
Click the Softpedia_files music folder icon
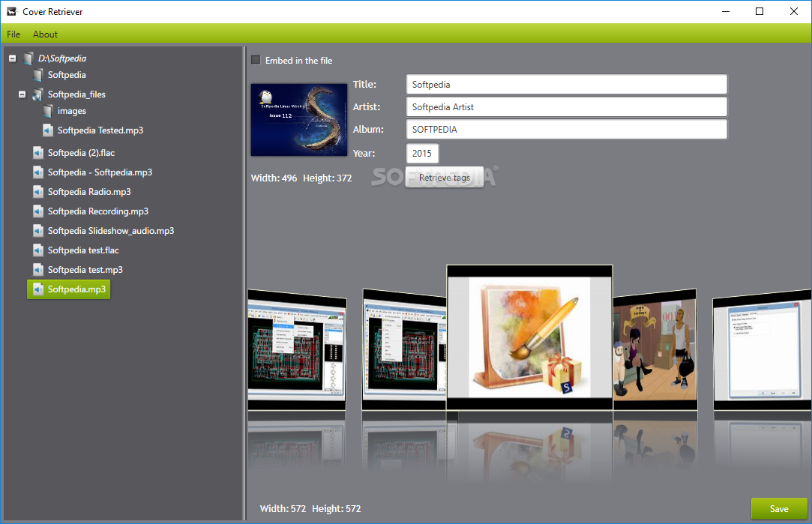37,94
